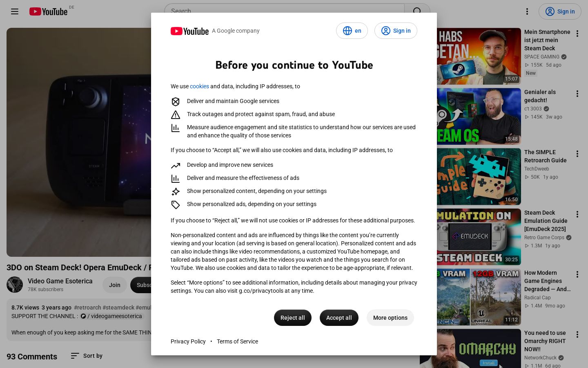Open videogameesoterica support link
The width and height of the screenshot is (588, 368).
pos(111,316)
